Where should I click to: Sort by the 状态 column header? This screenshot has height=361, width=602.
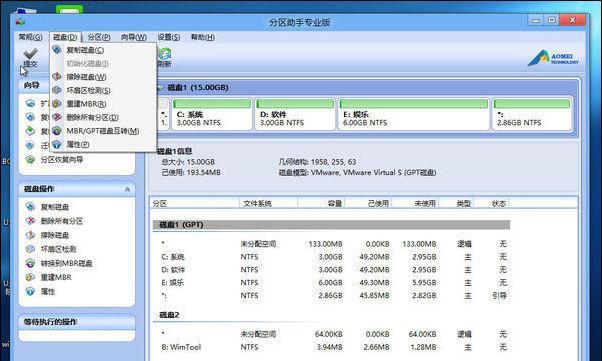[x=492, y=203]
